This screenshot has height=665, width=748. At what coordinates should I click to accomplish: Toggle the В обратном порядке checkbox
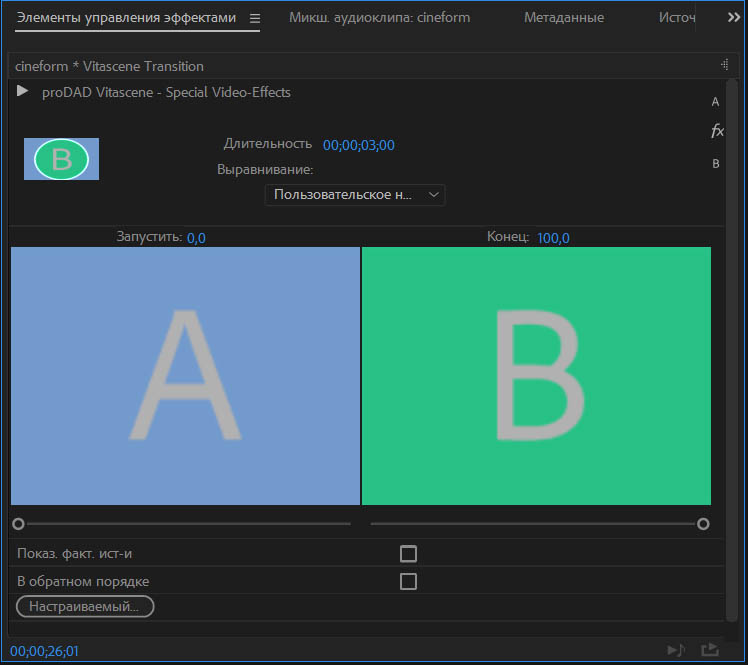coord(408,581)
